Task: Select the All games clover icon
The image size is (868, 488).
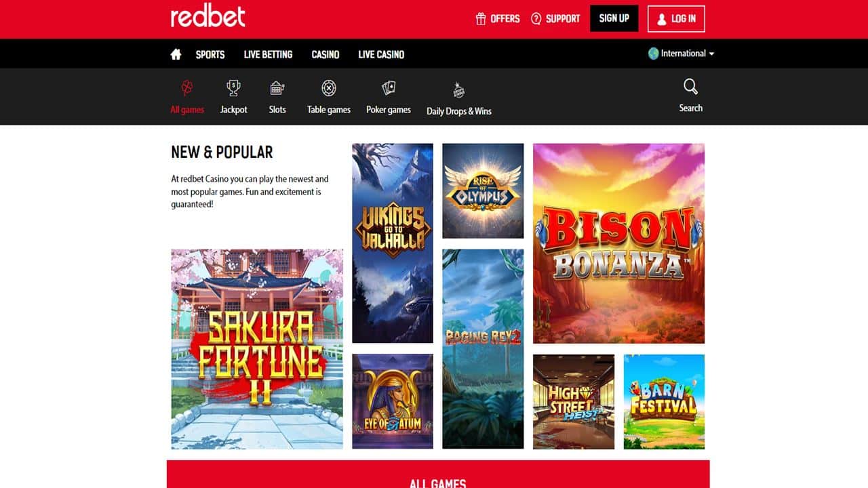Action: point(187,88)
